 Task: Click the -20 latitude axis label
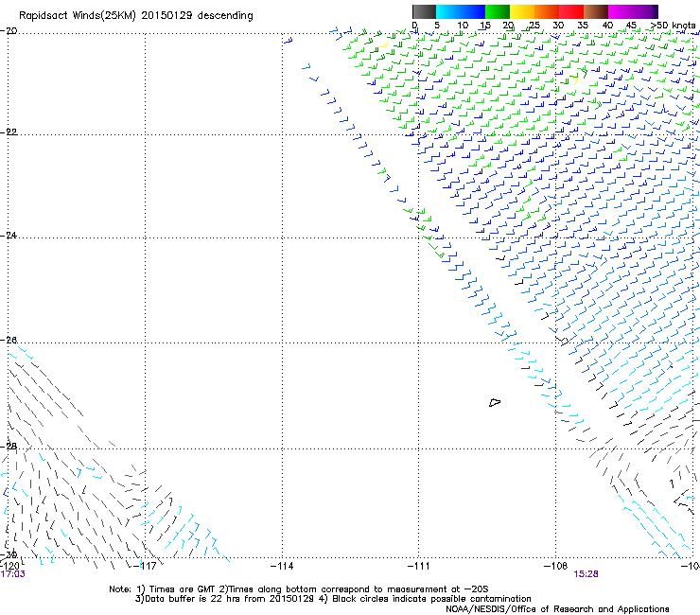coord(9,31)
